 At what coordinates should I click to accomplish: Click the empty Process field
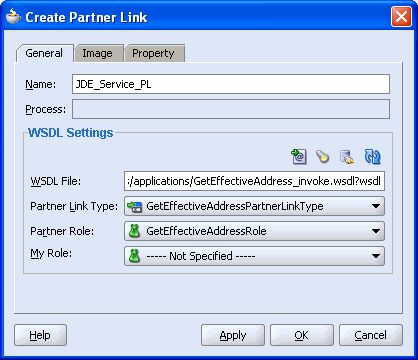point(231,109)
